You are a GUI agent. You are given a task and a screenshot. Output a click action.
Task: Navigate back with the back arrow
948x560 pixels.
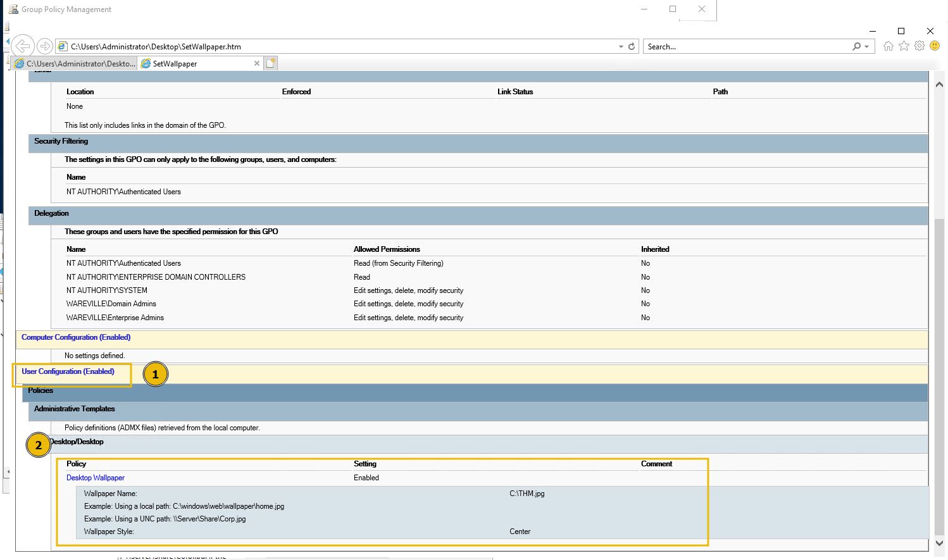23,46
